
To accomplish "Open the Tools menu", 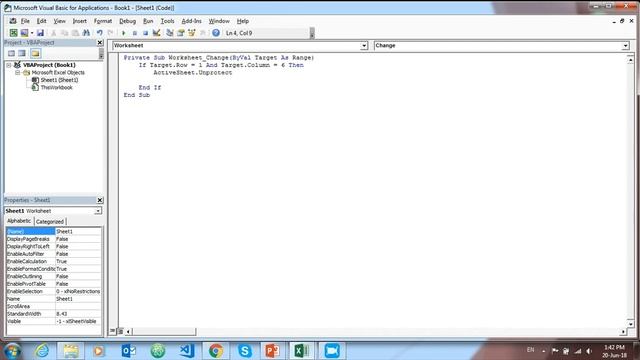I will pyautogui.click(x=167, y=21).
